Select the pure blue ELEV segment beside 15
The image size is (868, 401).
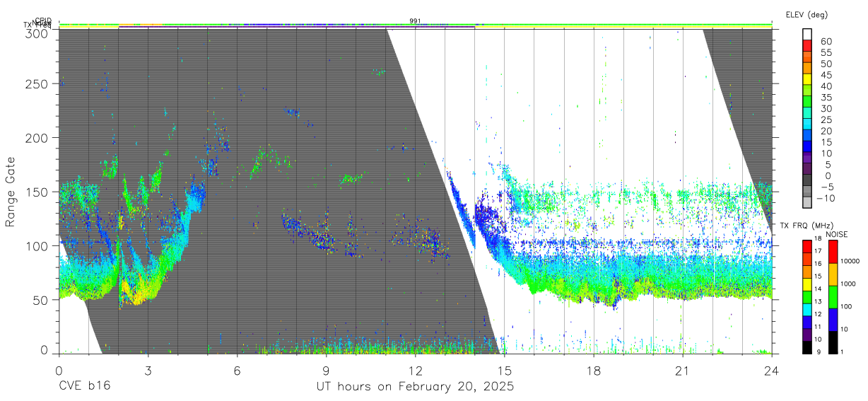807,146
